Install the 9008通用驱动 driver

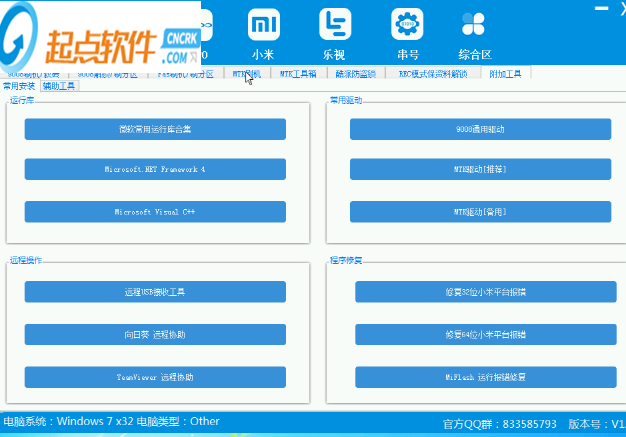point(480,129)
